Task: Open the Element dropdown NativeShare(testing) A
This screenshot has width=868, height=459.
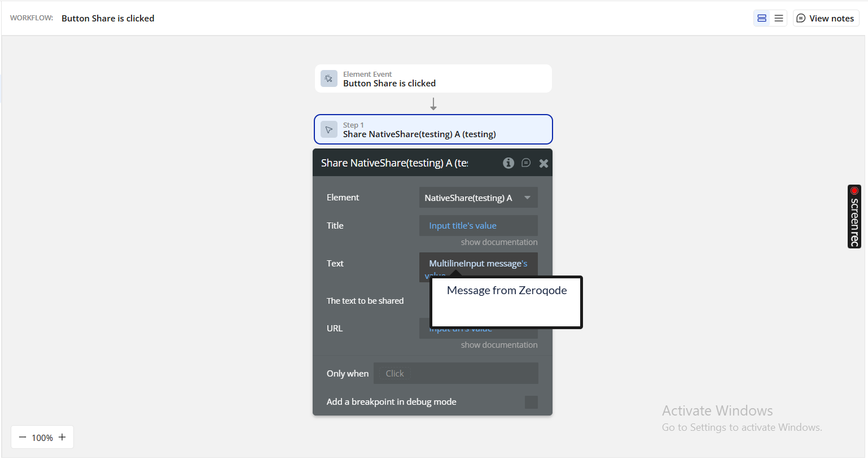Action: 478,198
